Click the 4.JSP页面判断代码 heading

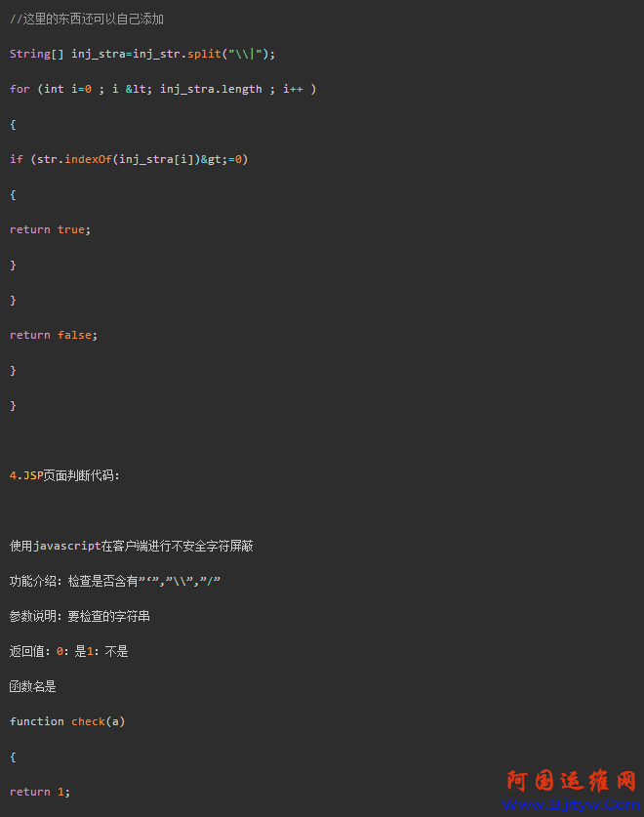click(64, 475)
